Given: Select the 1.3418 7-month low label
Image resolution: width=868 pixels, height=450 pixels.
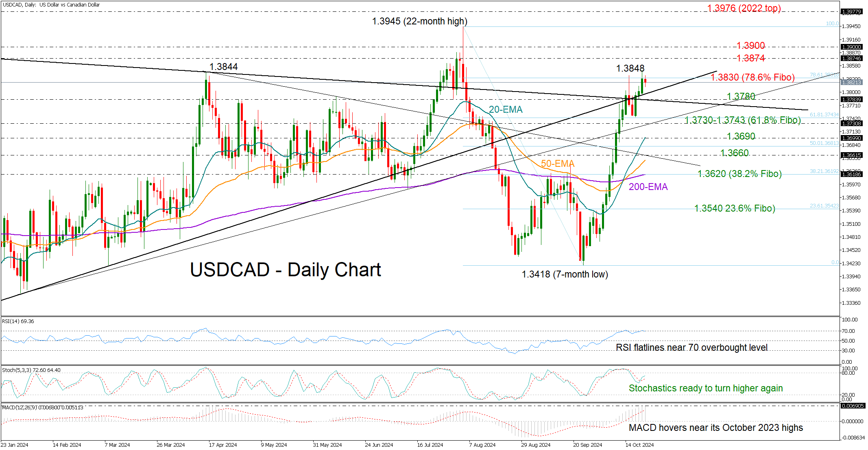Looking at the screenshot, I should click(565, 274).
